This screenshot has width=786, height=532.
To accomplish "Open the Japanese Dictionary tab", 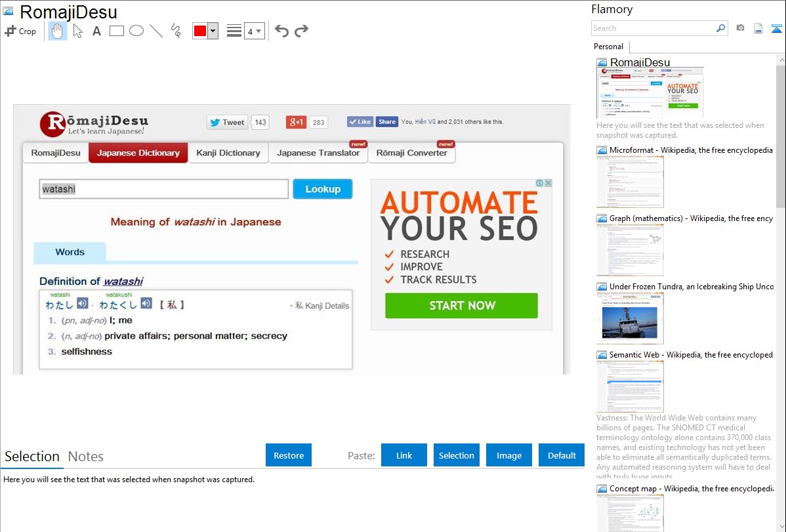I will point(138,153).
